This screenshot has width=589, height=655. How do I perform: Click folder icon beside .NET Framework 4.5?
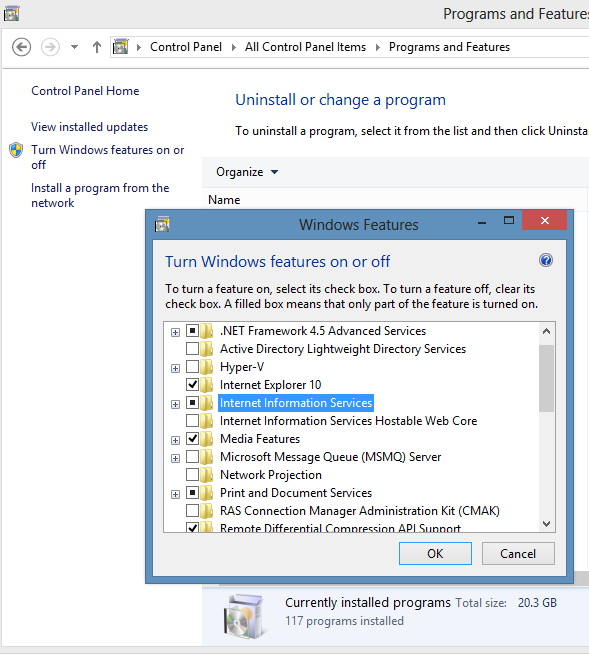coord(207,331)
